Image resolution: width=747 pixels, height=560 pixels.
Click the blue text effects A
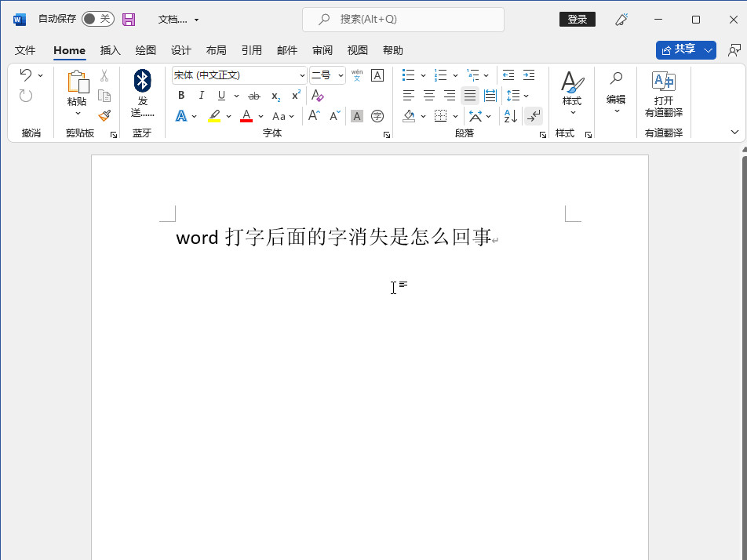tap(181, 116)
